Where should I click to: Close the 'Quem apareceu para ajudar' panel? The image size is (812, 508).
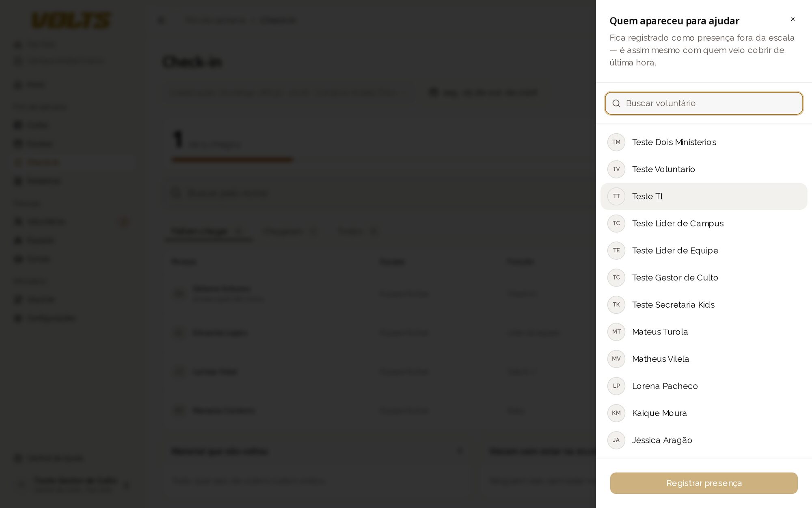[793, 20]
